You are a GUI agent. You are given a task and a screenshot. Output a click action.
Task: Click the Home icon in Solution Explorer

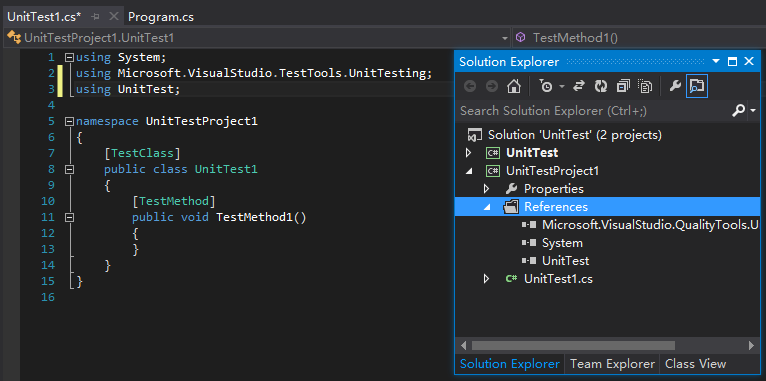(x=513, y=87)
